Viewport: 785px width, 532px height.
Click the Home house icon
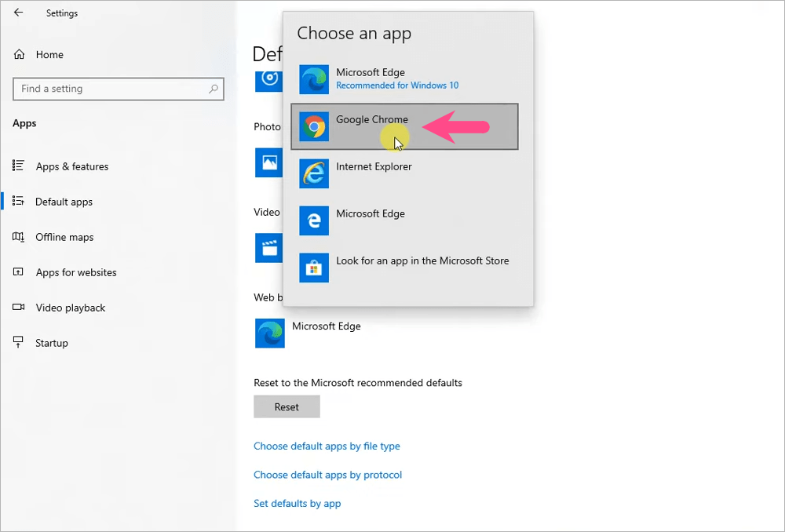point(19,54)
